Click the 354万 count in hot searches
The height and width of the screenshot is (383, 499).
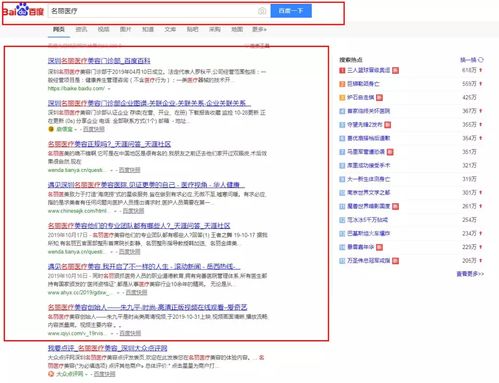click(469, 138)
